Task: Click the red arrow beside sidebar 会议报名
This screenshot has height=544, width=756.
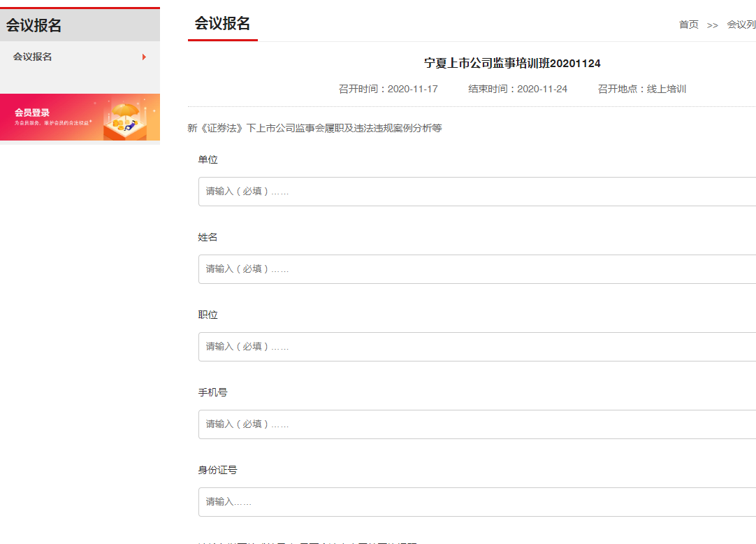Action: coord(144,57)
